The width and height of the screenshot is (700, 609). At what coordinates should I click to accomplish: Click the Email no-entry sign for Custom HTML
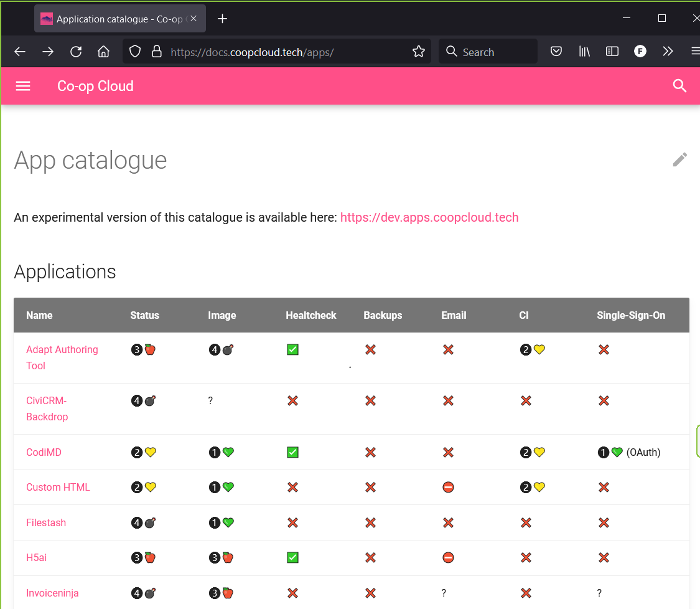click(448, 487)
